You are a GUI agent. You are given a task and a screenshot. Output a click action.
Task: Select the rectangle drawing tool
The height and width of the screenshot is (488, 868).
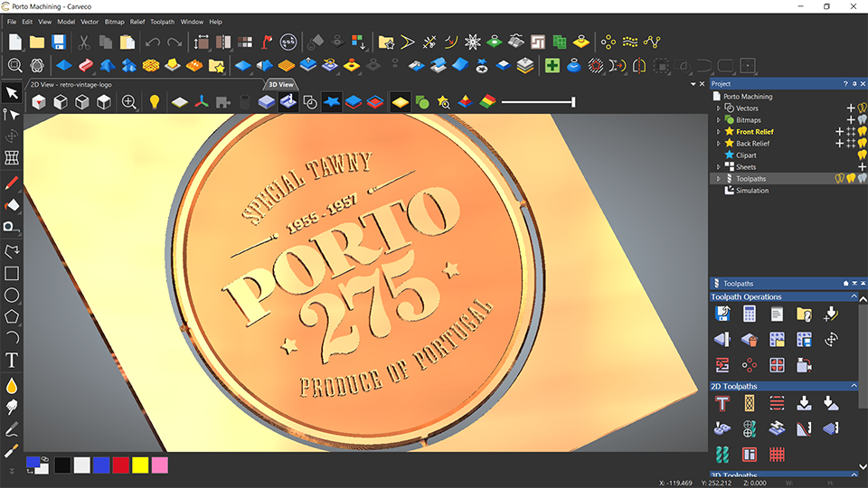click(x=12, y=273)
